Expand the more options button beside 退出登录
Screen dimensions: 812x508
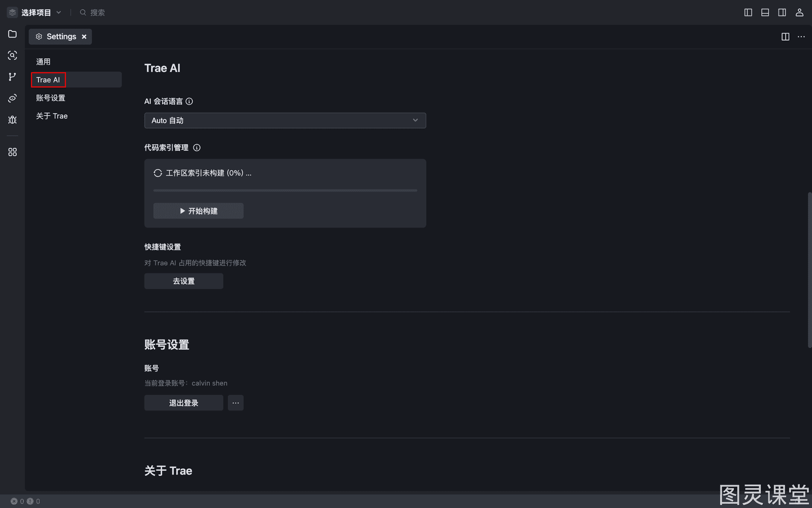pos(235,403)
